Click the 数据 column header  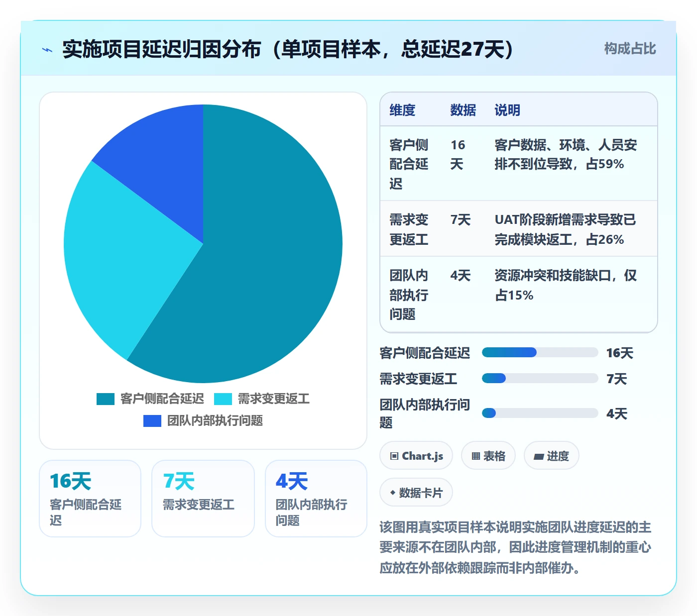[x=463, y=110]
